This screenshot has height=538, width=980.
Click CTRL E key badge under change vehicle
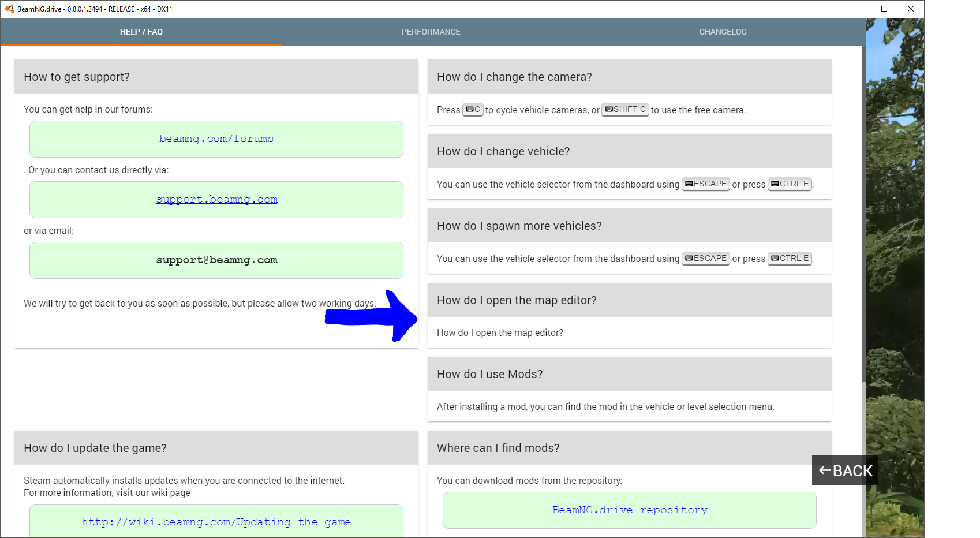(x=790, y=184)
